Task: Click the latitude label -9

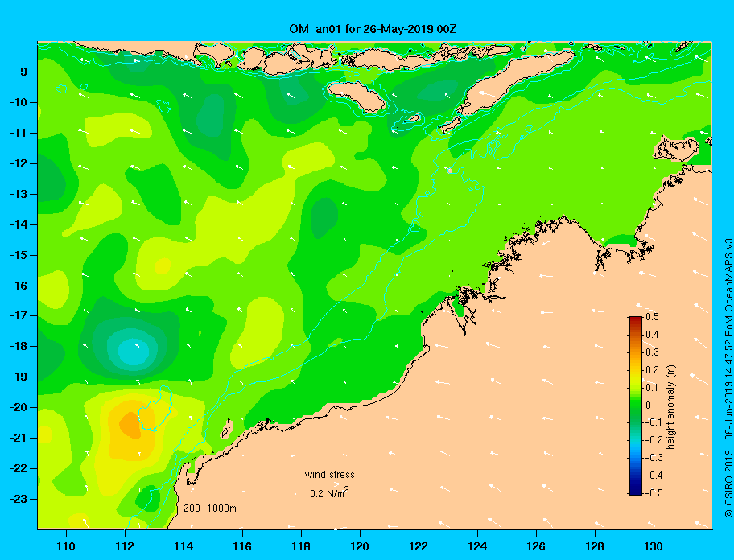Action: pyautogui.click(x=21, y=72)
